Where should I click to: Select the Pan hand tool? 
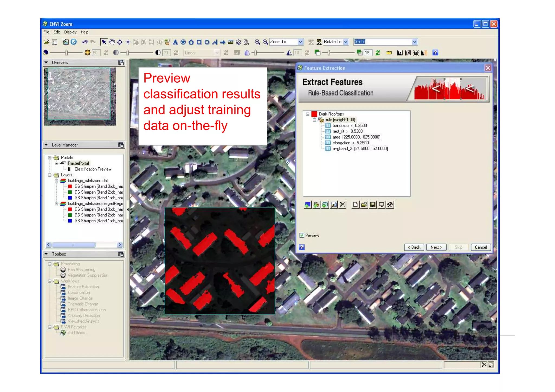(112, 42)
